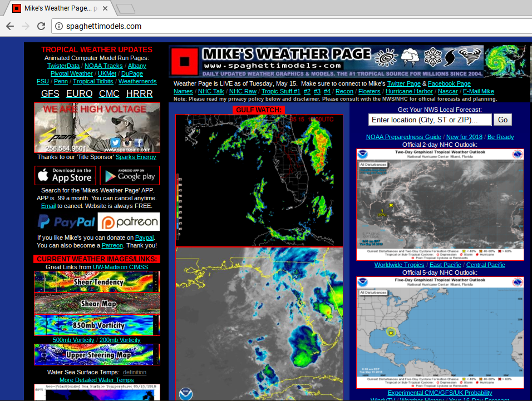Open the Experimental CMC/GFS/UK Probability link
This screenshot has width=532, height=401.
440,393
